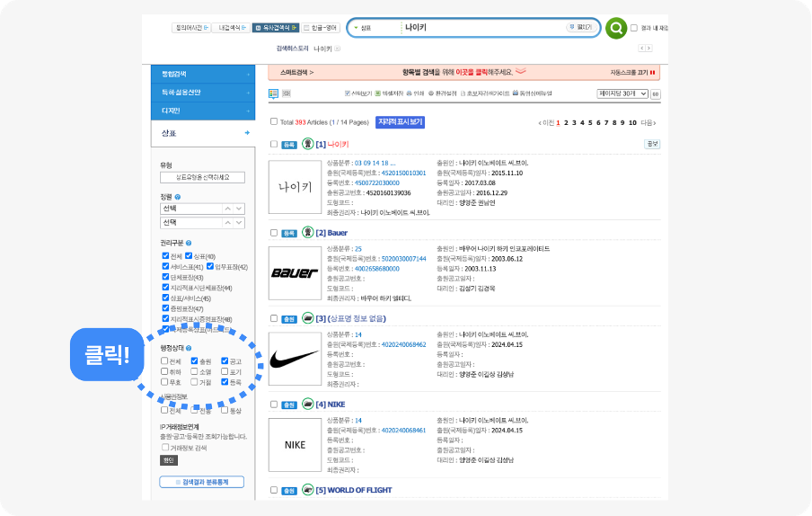Check the 거래정보 검색 checkbox
812x516 pixels.
165,447
